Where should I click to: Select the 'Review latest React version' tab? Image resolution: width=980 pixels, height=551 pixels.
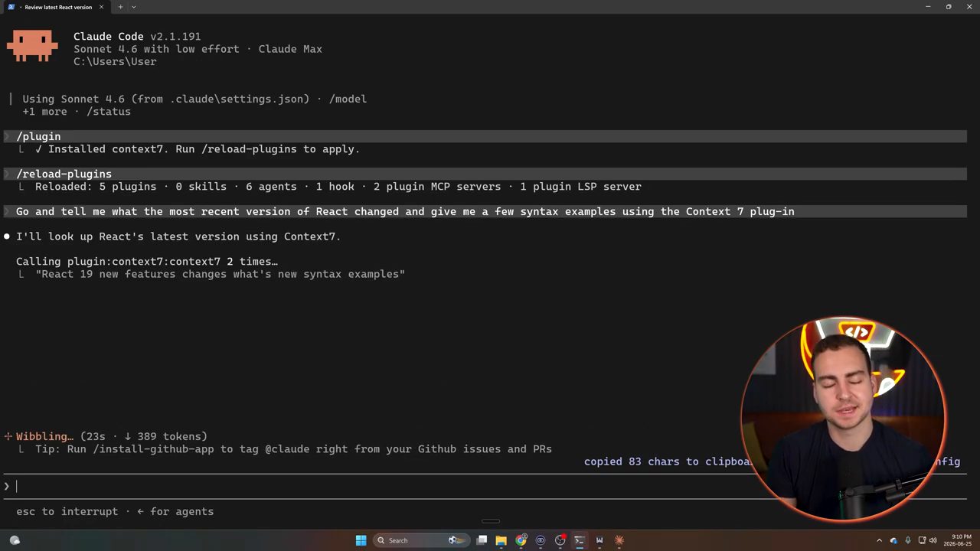[x=58, y=7]
